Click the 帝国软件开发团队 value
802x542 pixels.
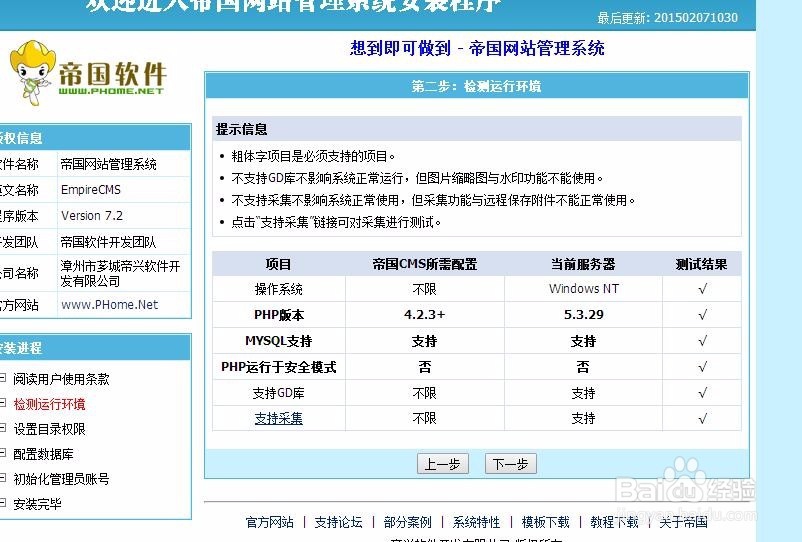108,242
